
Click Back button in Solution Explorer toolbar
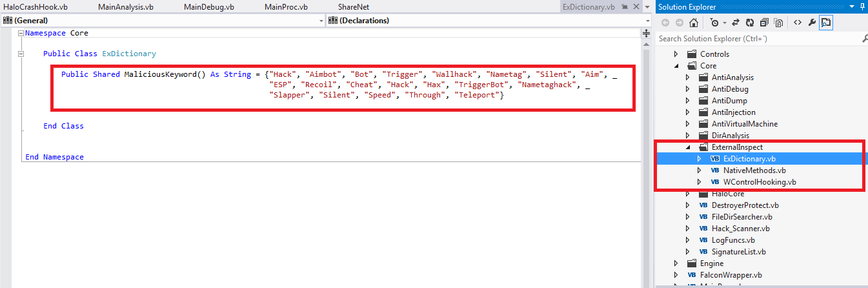665,23
